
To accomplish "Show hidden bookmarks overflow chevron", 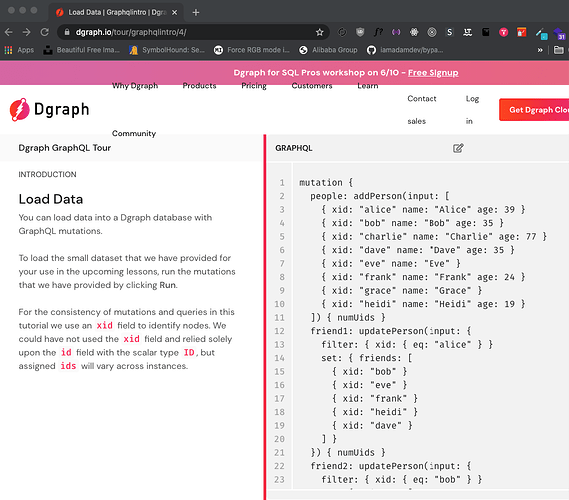I will tap(540, 50).
